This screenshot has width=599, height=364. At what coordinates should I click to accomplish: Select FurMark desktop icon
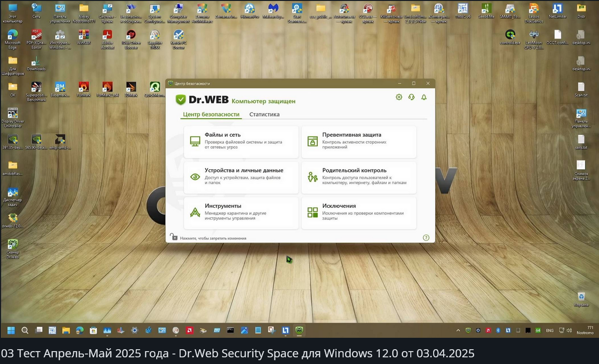coord(84,90)
